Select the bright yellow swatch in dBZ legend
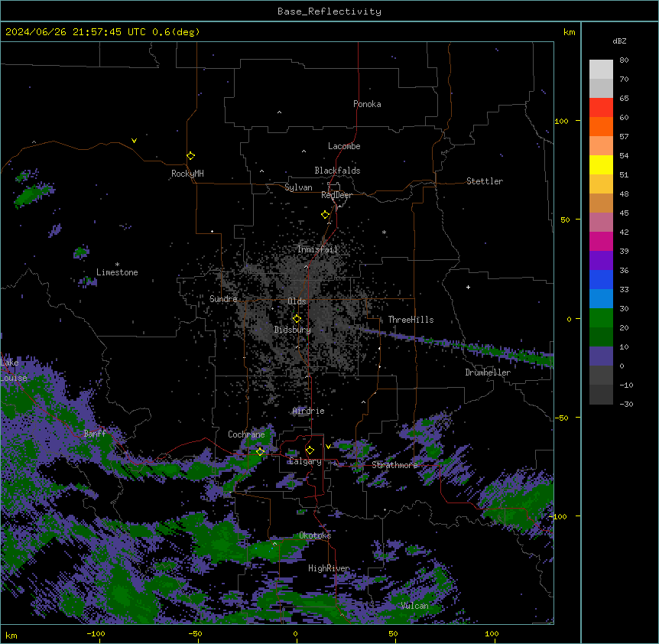659x644 pixels. [x=601, y=164]
